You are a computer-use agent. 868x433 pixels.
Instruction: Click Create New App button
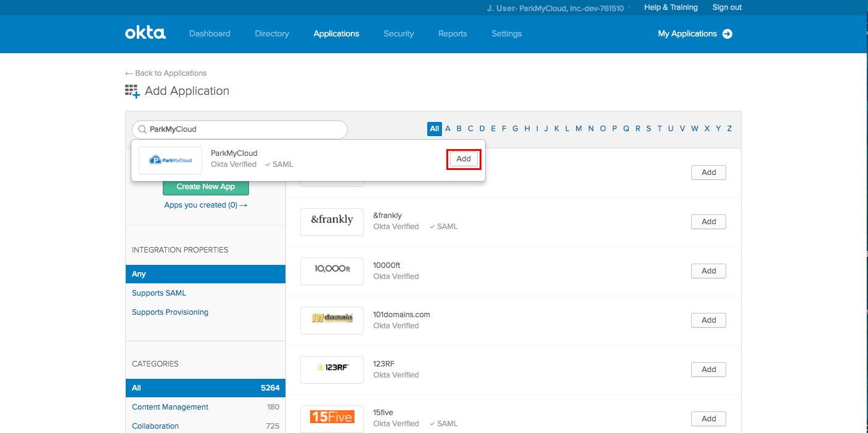click(206, 187)
